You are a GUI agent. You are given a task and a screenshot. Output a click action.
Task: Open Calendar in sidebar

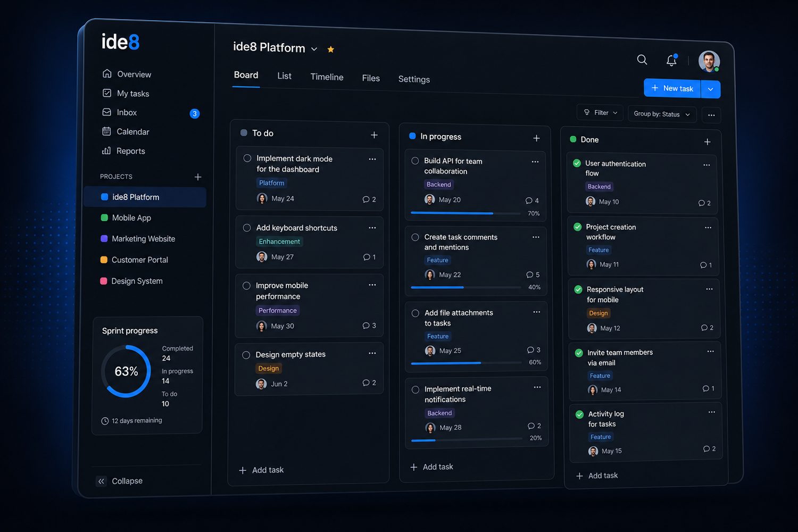click(x=126, y=131)
